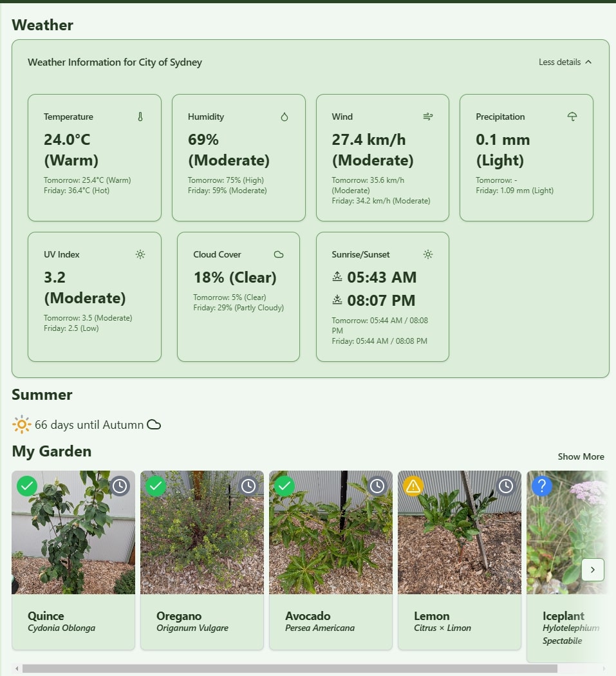This screenshot has height=676, width=616.
Task: Click the clock icon on Quince photo
Action: (120, 486)
